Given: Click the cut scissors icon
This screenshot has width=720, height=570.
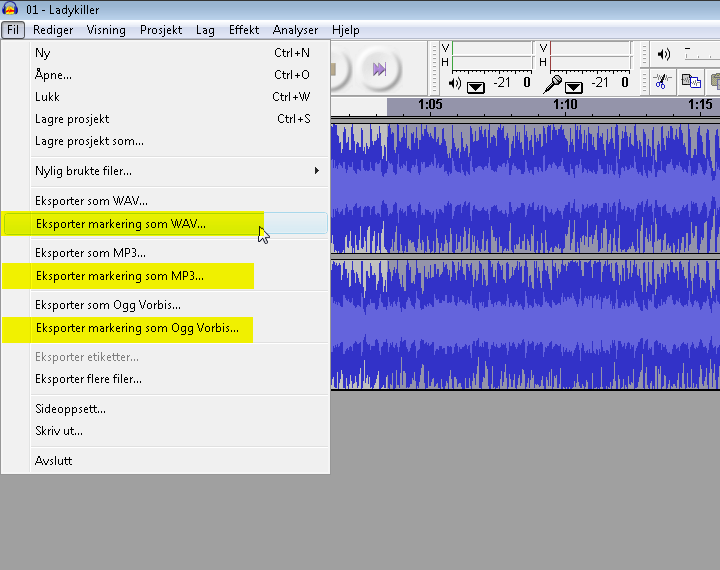Looking at the screenshot, I should click(661, 82).
